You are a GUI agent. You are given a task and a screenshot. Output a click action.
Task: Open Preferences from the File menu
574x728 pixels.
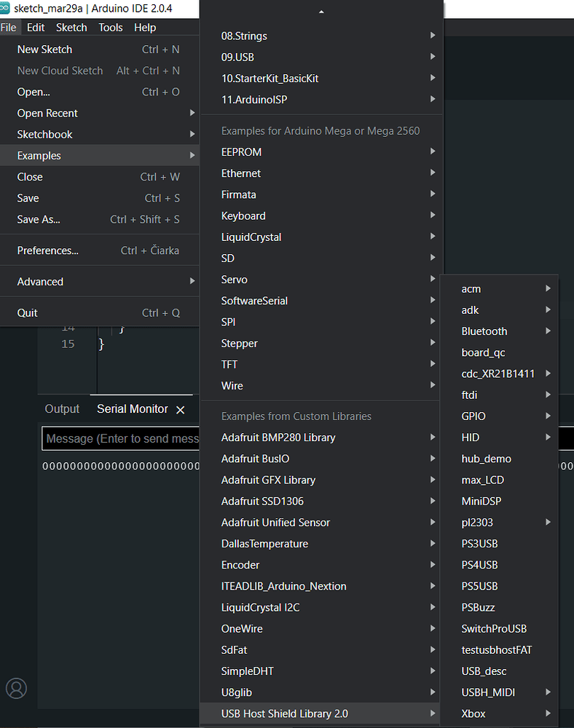tap(48, 250)
